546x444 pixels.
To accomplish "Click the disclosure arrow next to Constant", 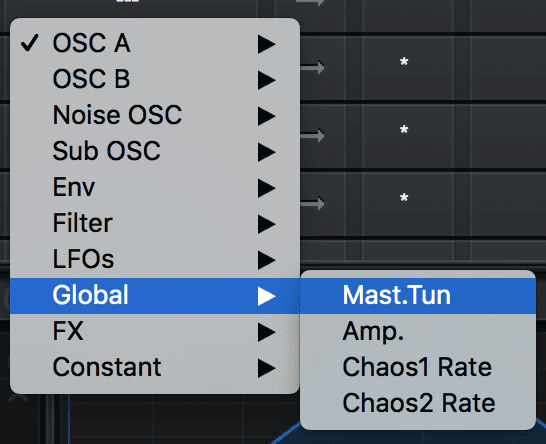I will tap(267, 368).
